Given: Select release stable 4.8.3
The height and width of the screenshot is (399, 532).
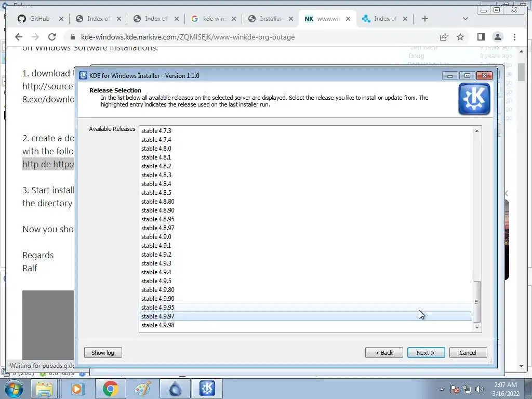Looking at the screenshot, I should point(305,175).
